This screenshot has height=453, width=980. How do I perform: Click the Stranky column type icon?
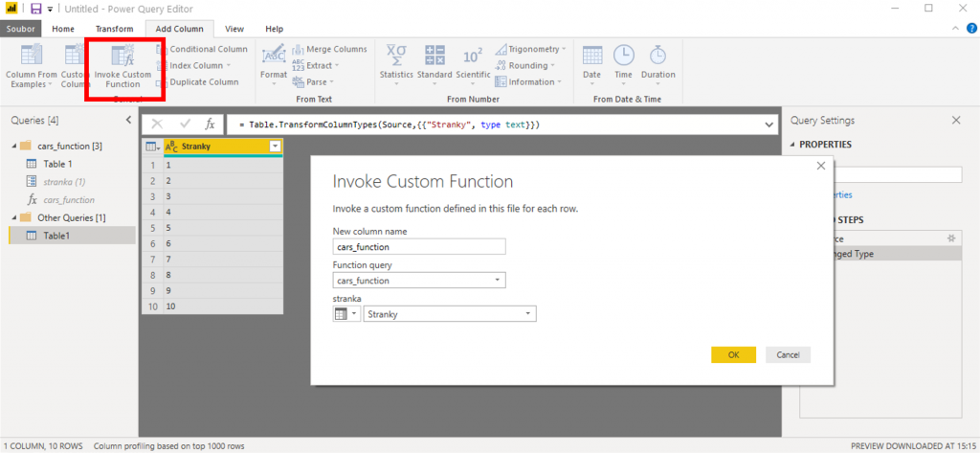coord(171,147)
